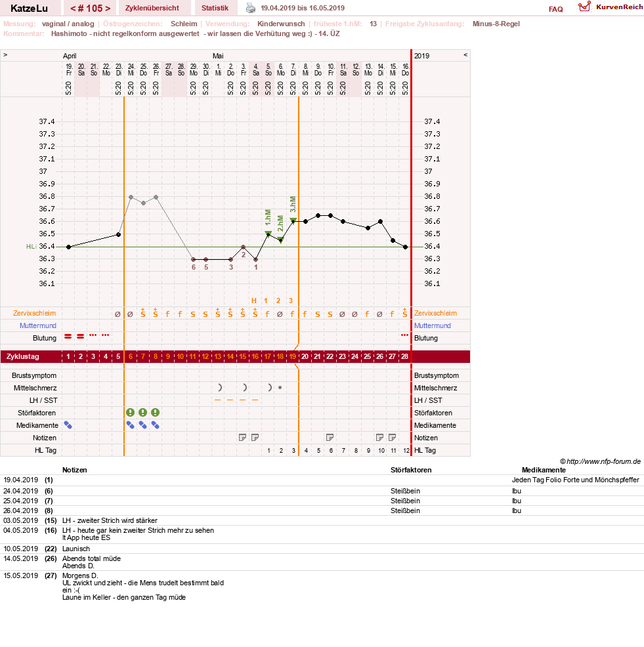Click the 'H' peak mucus marker
The image size is (644, 647).
[x=254, y=301]
